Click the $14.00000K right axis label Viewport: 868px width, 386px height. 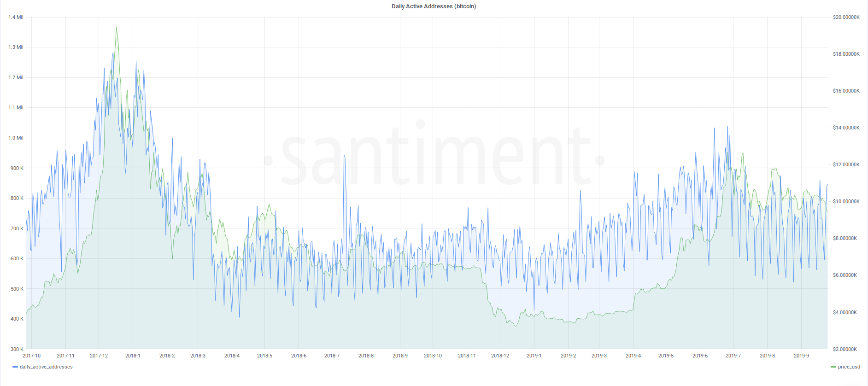(846, 128)
